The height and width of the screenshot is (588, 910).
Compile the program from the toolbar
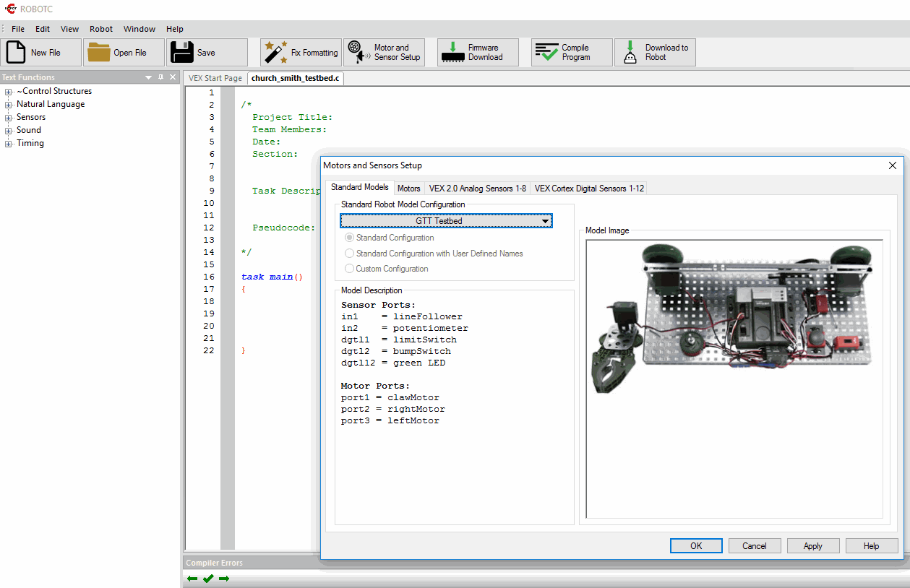[572, 53]
